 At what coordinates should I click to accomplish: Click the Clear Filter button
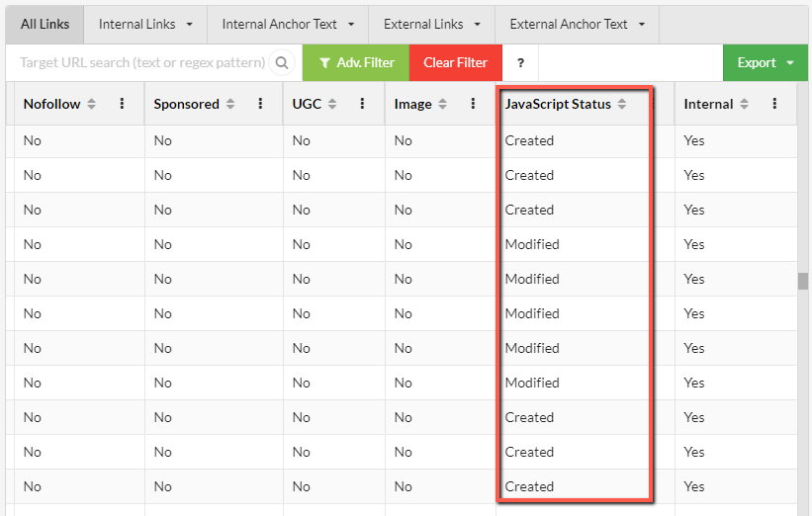pyautogui.click(x=456, y=62)
